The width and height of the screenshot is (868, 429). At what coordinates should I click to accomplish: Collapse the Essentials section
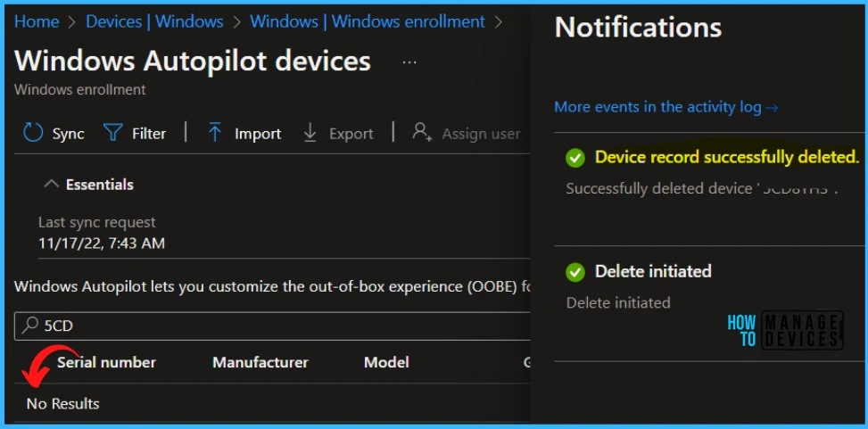51,185
